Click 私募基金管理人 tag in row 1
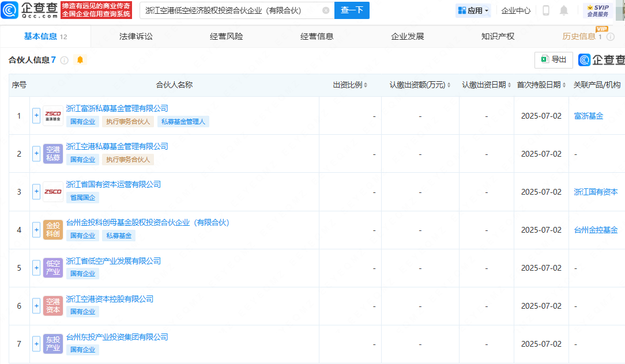625x364 pixels. point(183,122)
